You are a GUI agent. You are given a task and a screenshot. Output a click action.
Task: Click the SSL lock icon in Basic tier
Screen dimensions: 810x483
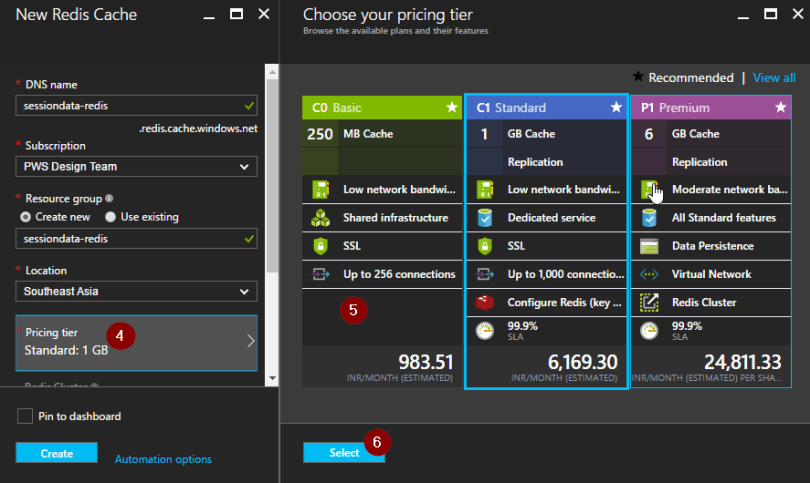[x=320, y=246]
